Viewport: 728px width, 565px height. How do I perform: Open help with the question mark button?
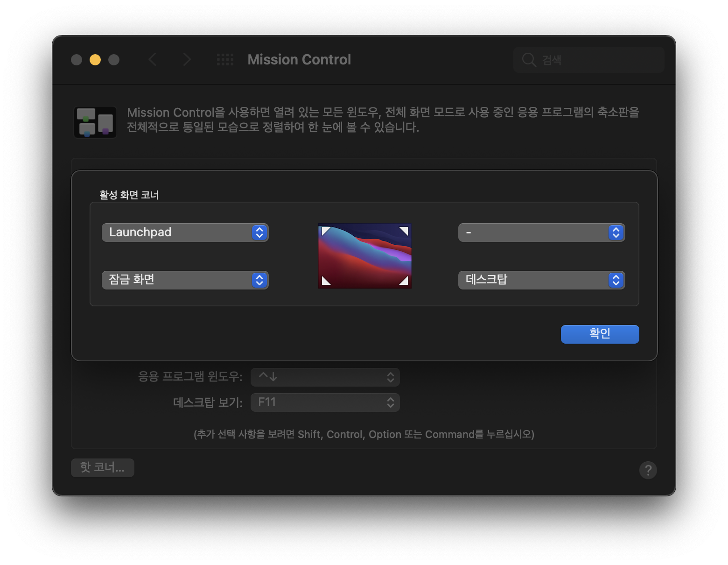648,470
